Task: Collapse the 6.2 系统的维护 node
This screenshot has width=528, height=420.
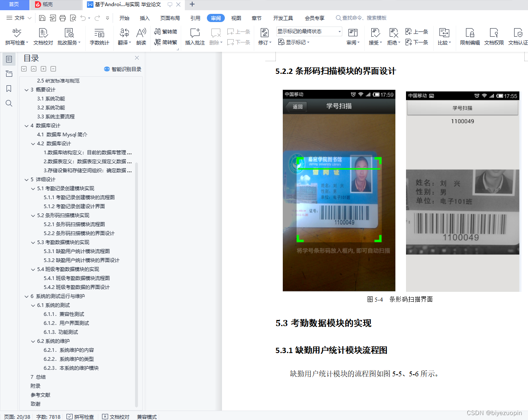Action: (x=33, y=341)
